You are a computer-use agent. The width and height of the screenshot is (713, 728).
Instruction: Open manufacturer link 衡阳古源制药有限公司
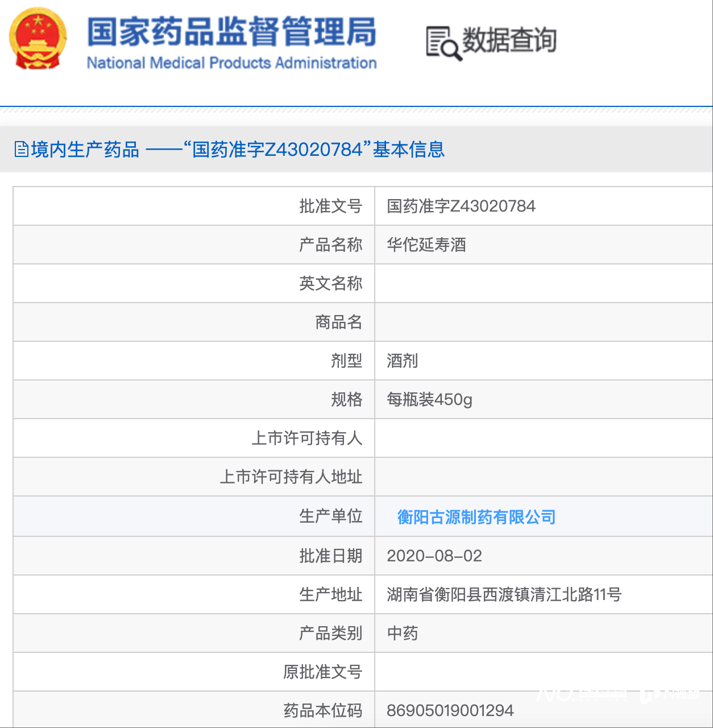[x=476, y=517]
